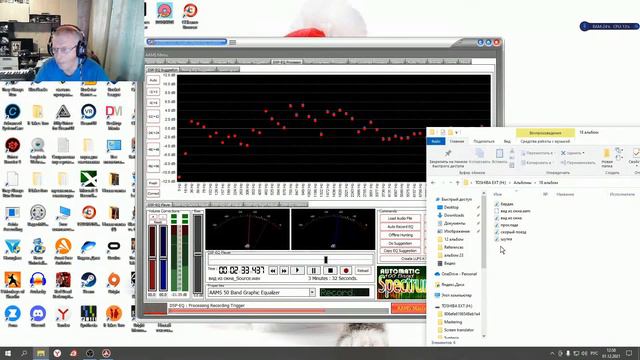
Task: Click Explorer back navigation arrow
Action: click(433, 183)
